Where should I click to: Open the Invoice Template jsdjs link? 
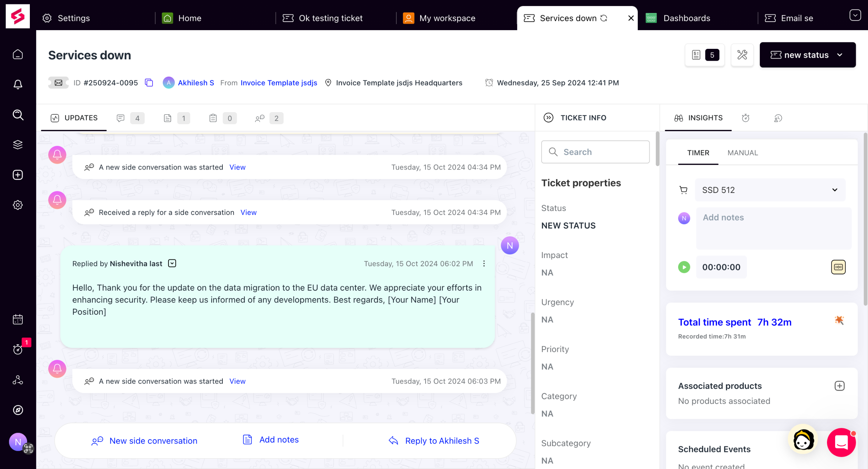279,83
